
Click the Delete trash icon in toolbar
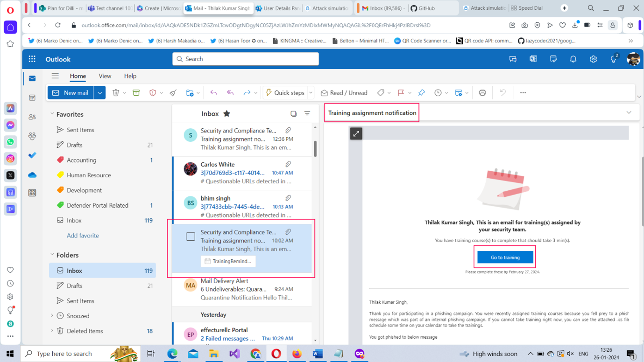[x=116, y=93]
